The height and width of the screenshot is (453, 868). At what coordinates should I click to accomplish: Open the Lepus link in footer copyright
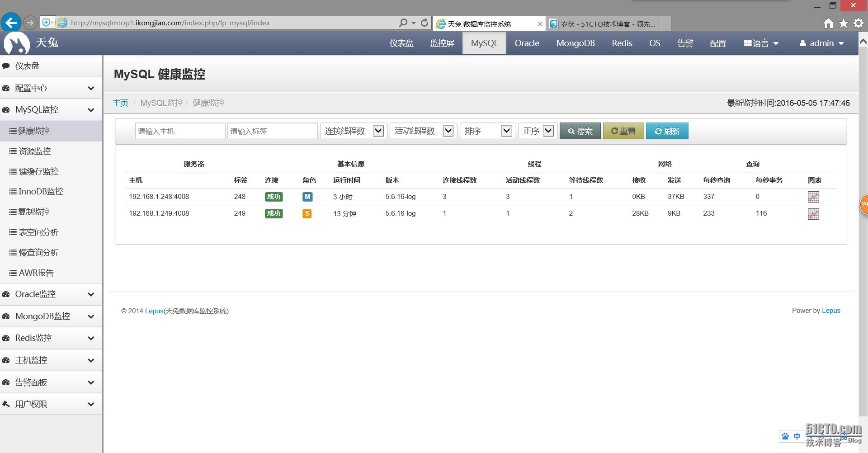click(x=154, y=311)
